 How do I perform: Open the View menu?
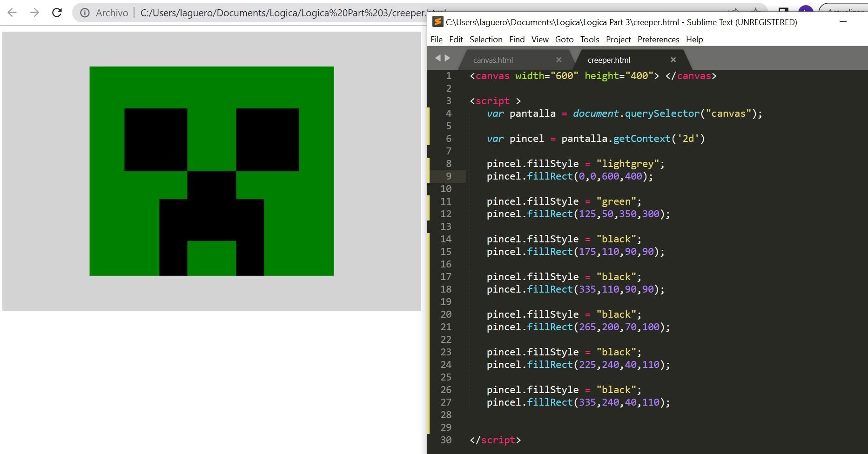pyautogui.click(x=540, y=40)
